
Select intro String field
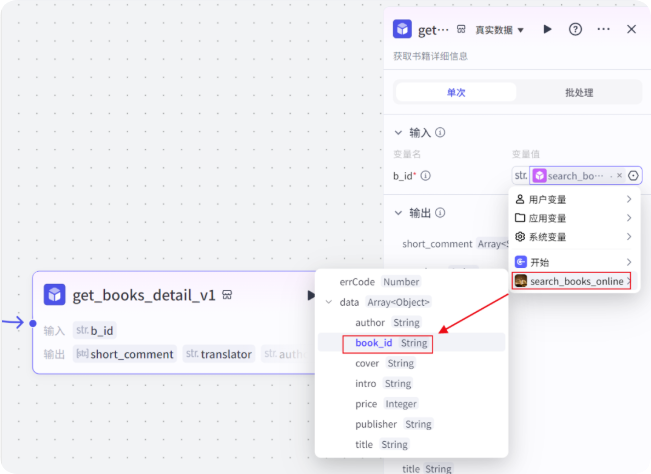[411, 384]
